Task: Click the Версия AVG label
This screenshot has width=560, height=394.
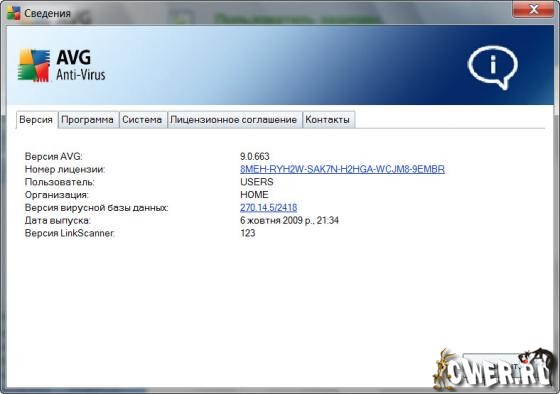Action: 53,156
